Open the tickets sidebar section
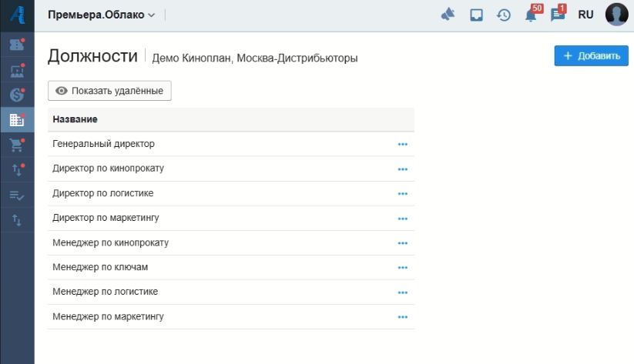 click(17, 45)
